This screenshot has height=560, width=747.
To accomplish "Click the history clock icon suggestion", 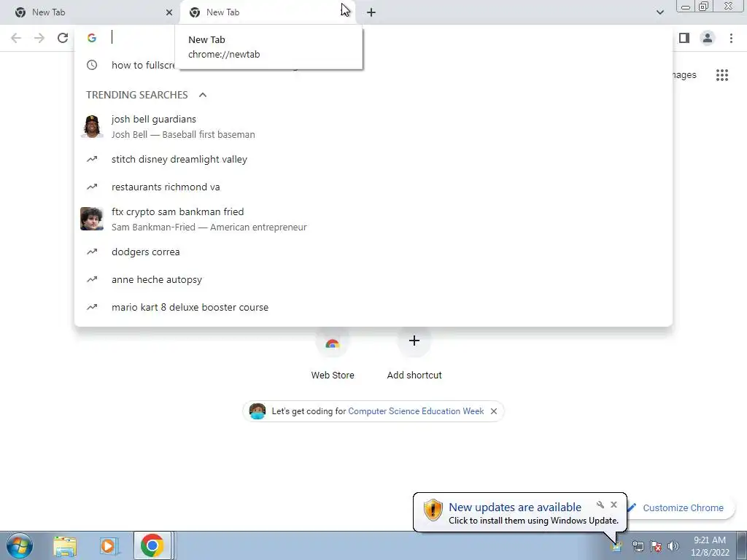I will pos(92,65).
